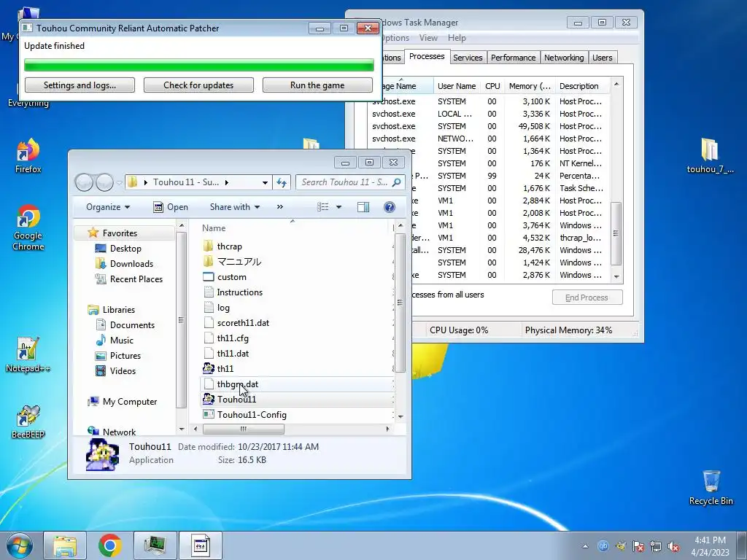
Task: Switch to Processes tab in Task Manager
Action: [427, 56]
